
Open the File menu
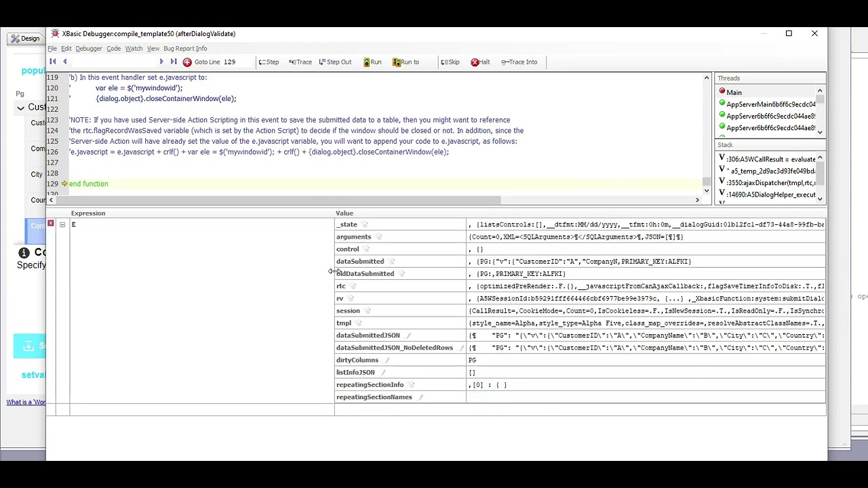52,48
